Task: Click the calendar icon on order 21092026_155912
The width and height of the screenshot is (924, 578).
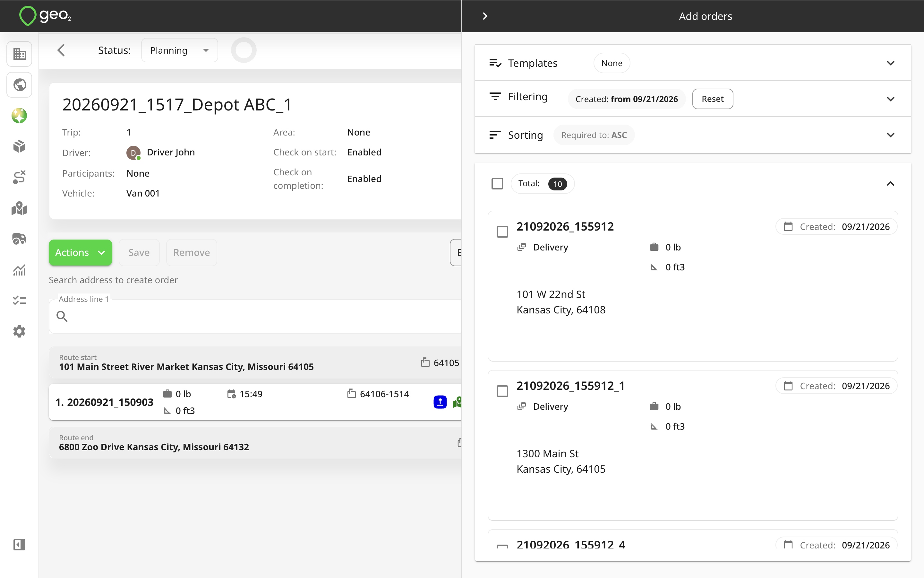Action: (788, 227)
